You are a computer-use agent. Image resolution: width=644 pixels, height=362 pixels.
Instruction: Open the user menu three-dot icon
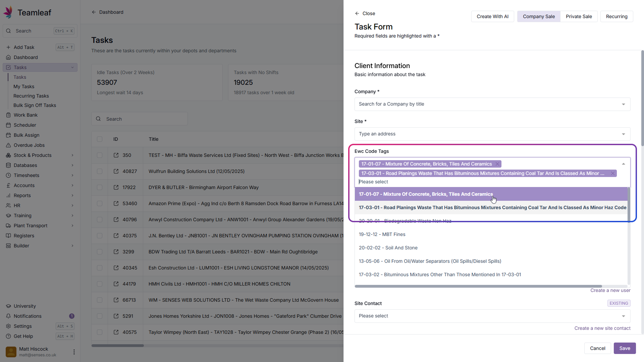74,352
